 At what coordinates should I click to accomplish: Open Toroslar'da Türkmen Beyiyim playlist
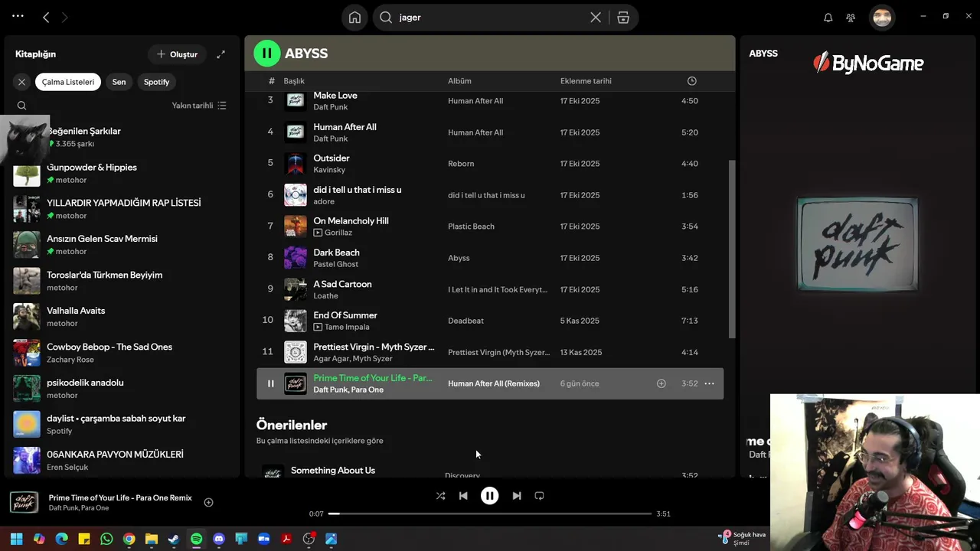point(122,281)
